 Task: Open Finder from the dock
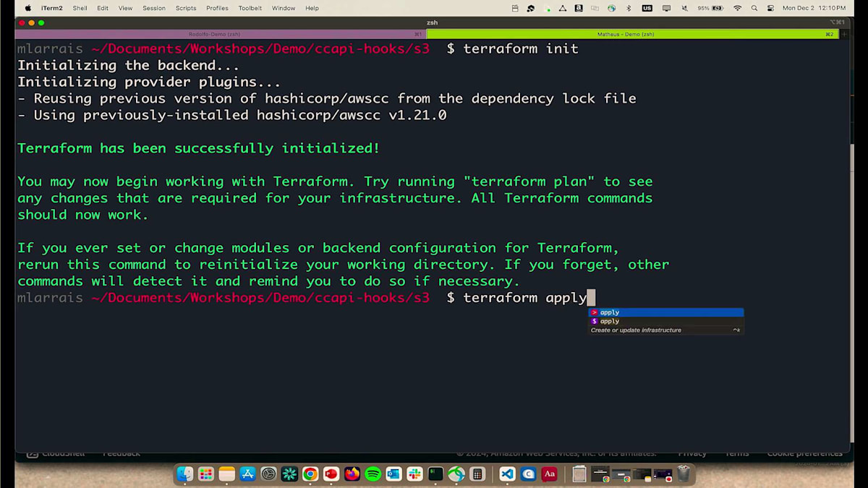point(185,474)
